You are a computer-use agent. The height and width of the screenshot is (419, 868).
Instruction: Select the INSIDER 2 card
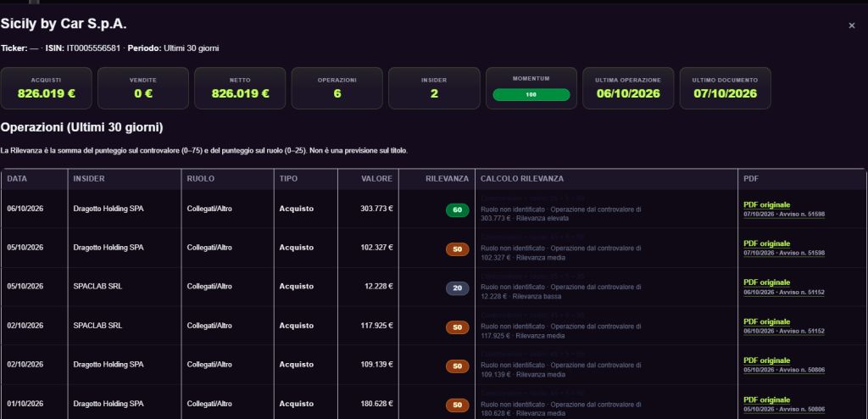pos(434,88)
